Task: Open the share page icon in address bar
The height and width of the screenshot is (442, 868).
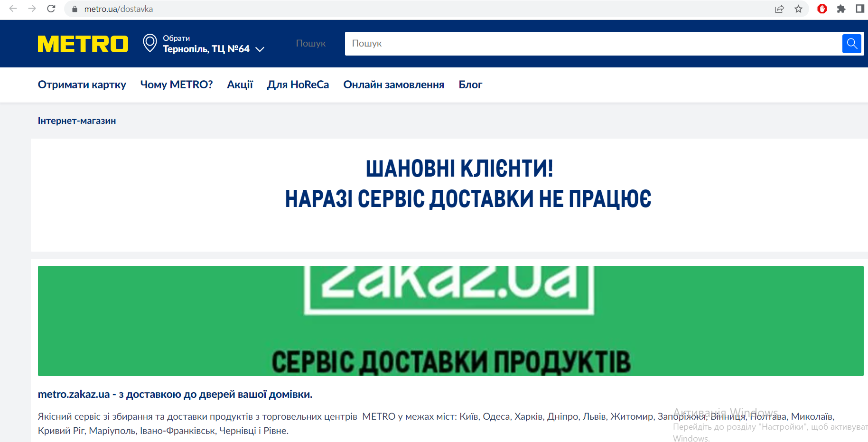Action: tap(779, 9)
